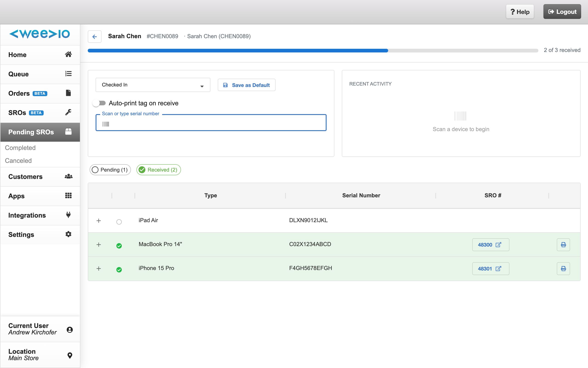Click the Apps grid icon
588x368 pixels.
coord(68,195)
